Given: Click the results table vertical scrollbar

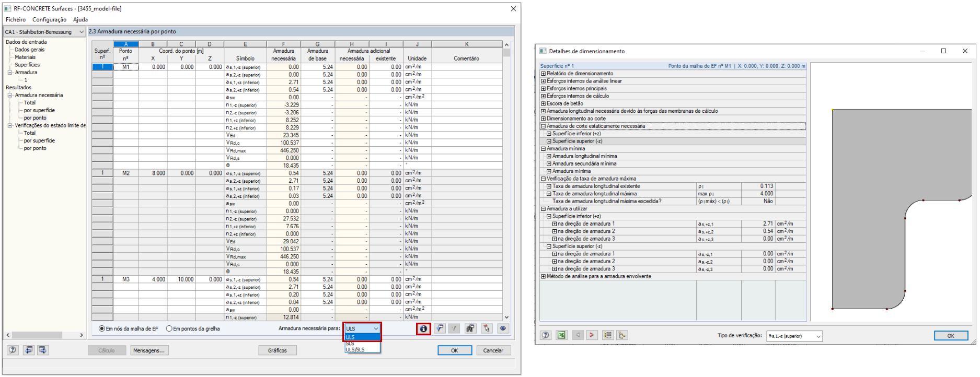Looking at the screenshot, I should click(506, 181).
